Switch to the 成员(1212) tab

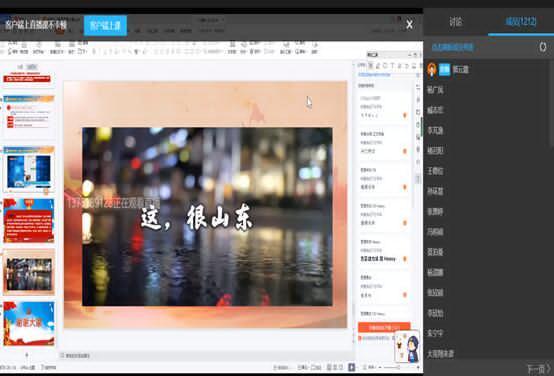click(521, 22)
